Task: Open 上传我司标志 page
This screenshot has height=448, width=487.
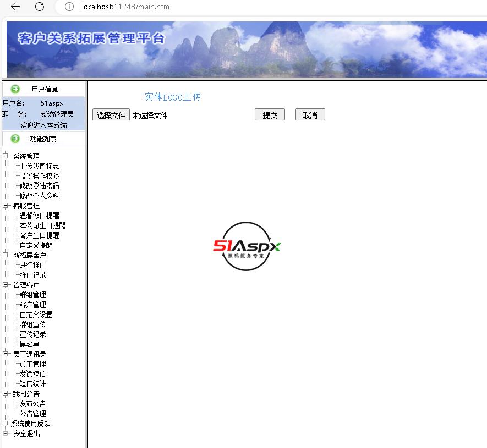Action: pyautogui.click(x=39, y=167)
